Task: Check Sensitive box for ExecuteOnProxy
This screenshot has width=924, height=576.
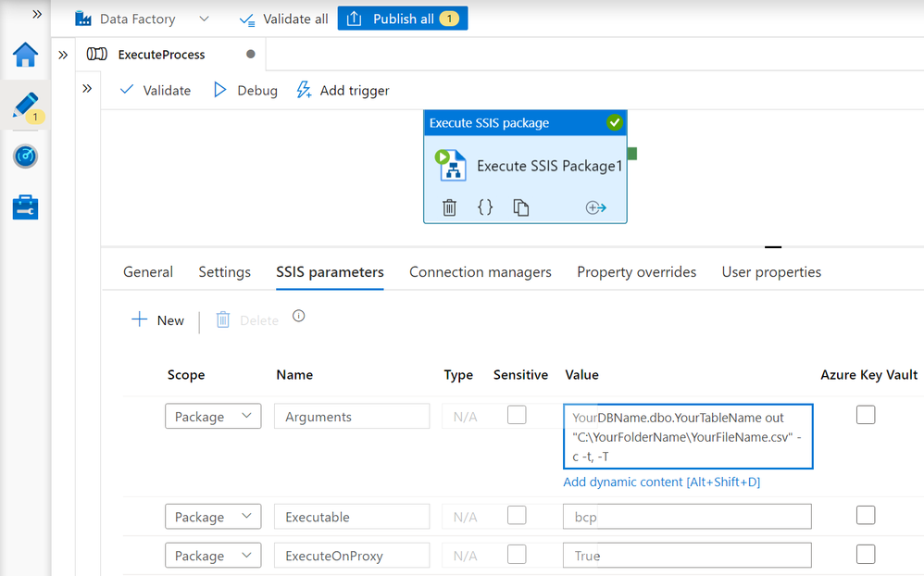Action: (517, 554)
